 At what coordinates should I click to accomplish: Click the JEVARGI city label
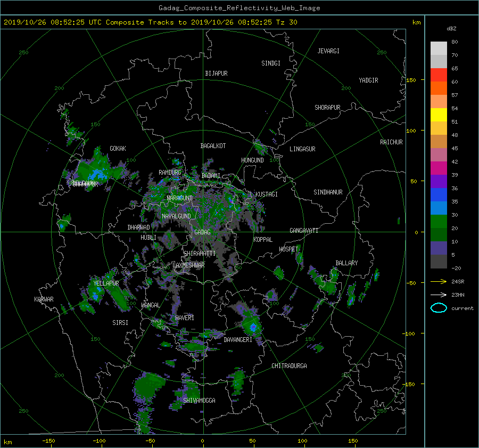tap(328, 51)
